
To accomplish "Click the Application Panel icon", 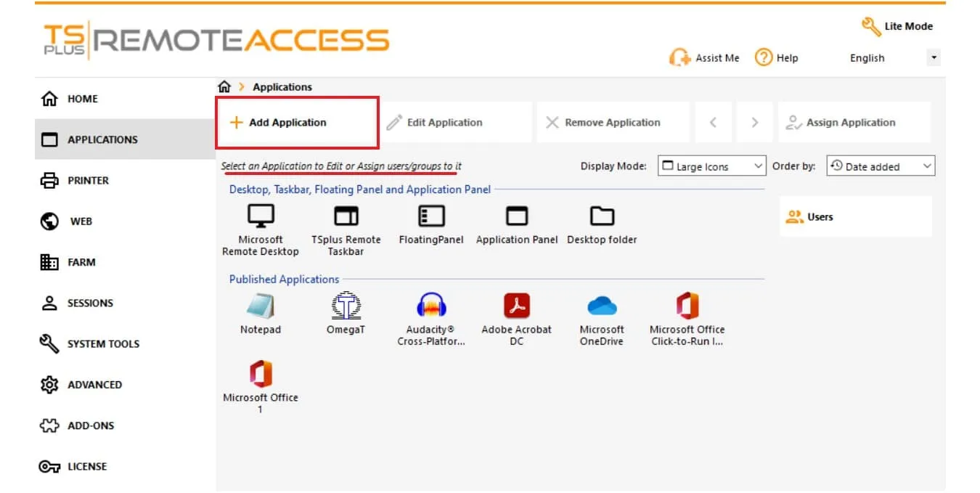I will [516, 216].
